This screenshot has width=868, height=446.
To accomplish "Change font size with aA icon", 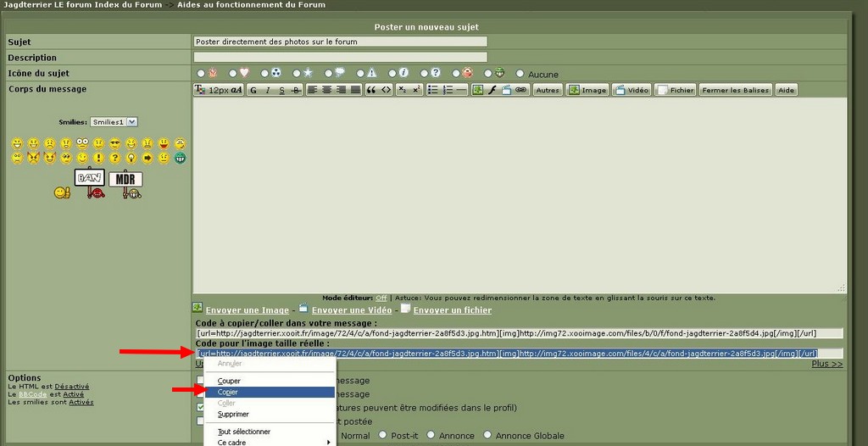I will click(x=236, y=91).
